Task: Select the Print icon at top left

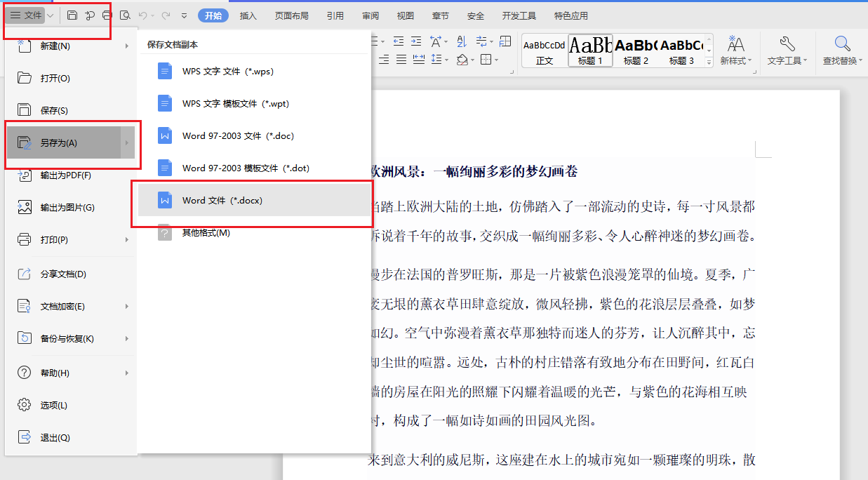Action: 107,14
